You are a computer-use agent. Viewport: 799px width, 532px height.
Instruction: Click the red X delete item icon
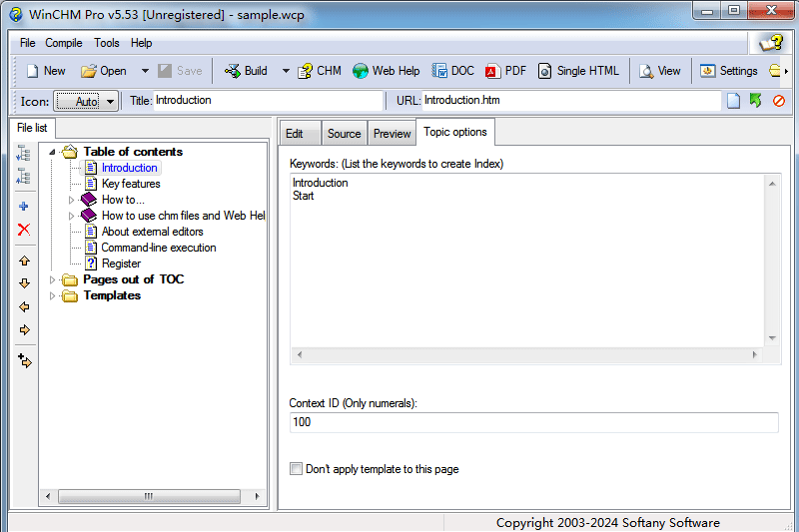coord(23,230)
